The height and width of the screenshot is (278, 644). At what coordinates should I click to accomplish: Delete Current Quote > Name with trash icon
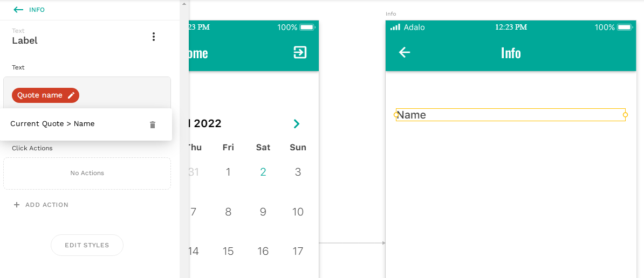point(153,124)
